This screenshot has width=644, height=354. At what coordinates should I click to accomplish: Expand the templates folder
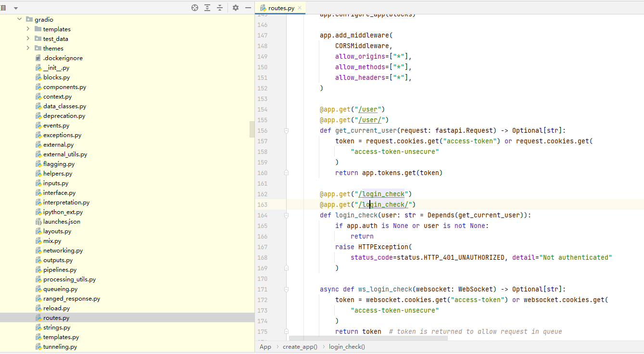tap(28, 29)
